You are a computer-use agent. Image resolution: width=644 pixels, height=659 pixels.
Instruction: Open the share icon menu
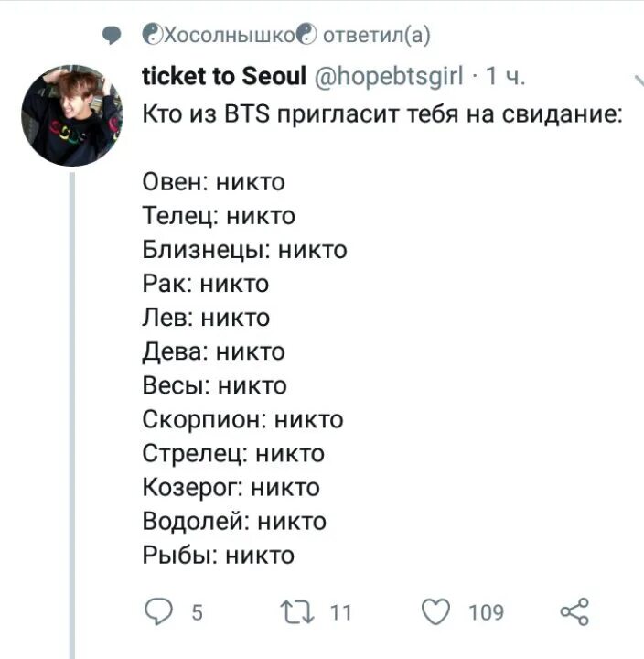click(x=574, y=610)
